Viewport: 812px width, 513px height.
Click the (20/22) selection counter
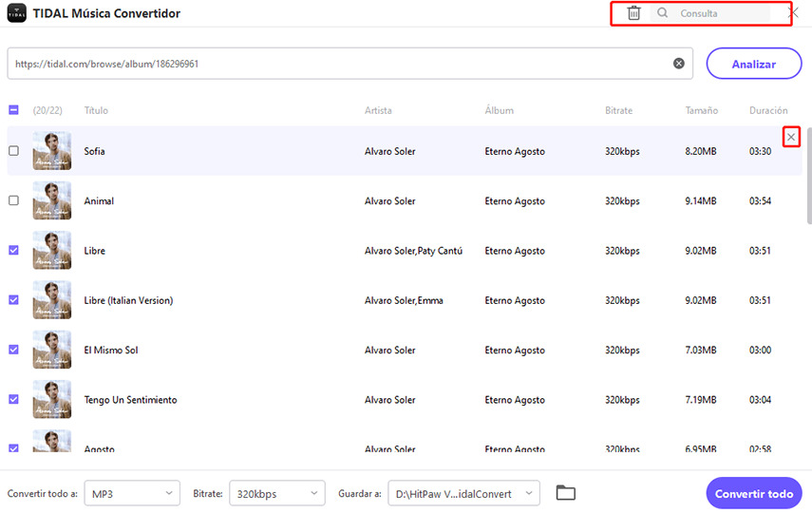point(47,110)
